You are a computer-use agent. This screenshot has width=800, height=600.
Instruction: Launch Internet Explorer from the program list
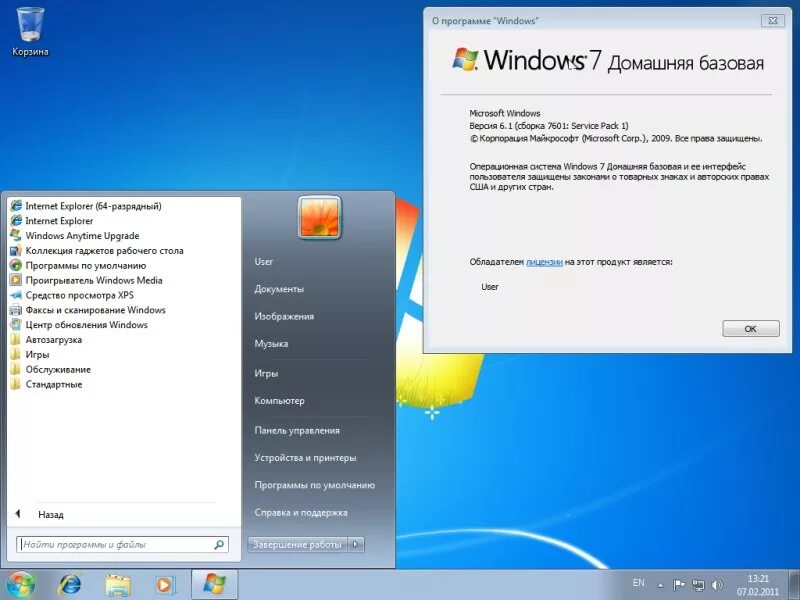coord(59,221)
